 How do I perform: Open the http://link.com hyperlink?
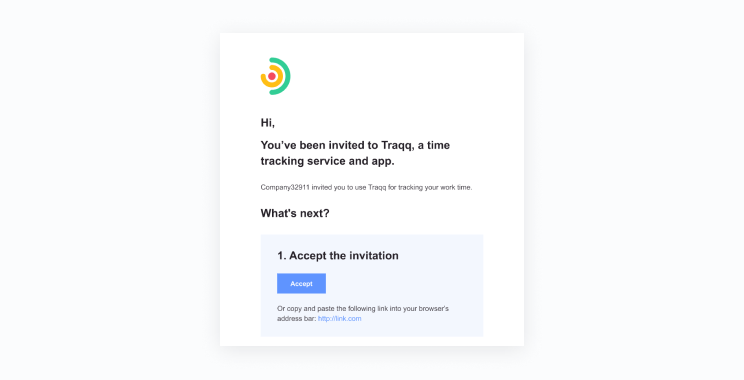pyautogui.click(x=340, y=319)
